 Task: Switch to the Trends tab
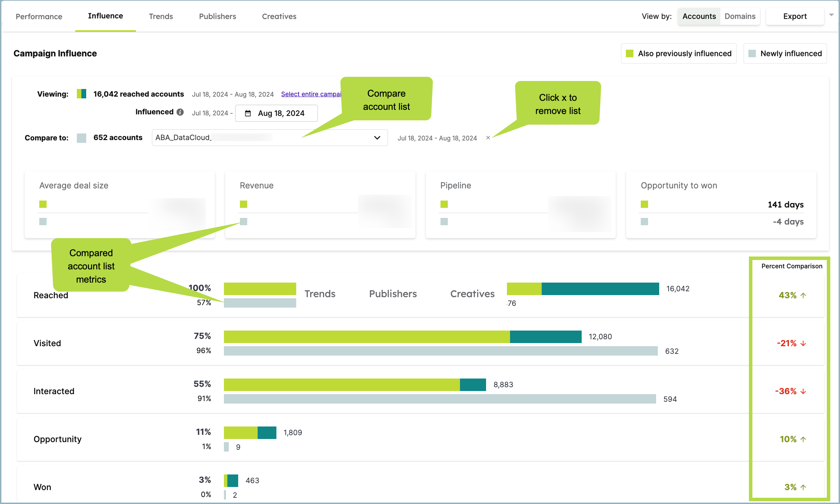pos(161,16)
